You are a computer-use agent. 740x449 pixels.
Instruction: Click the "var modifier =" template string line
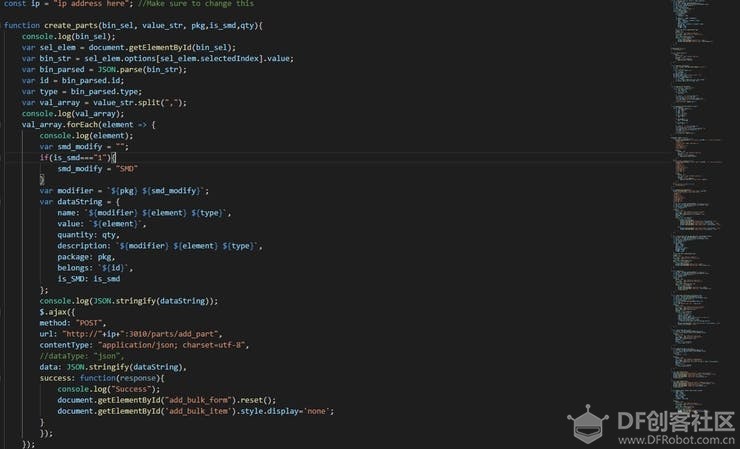click(x=124, y=191)
